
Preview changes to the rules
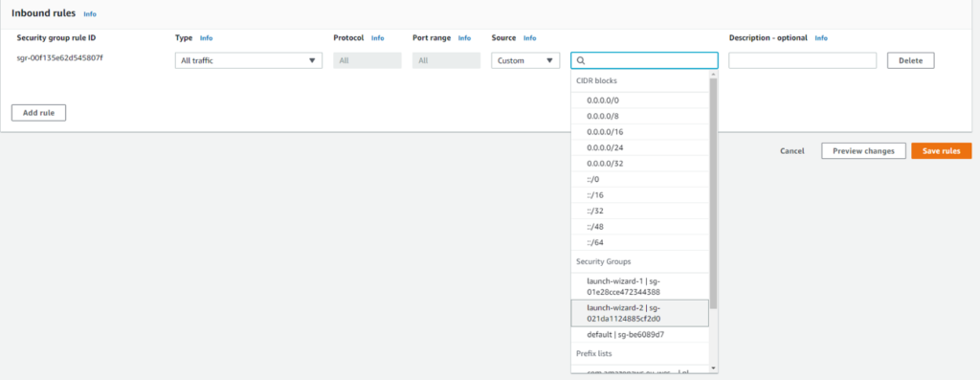863,150
